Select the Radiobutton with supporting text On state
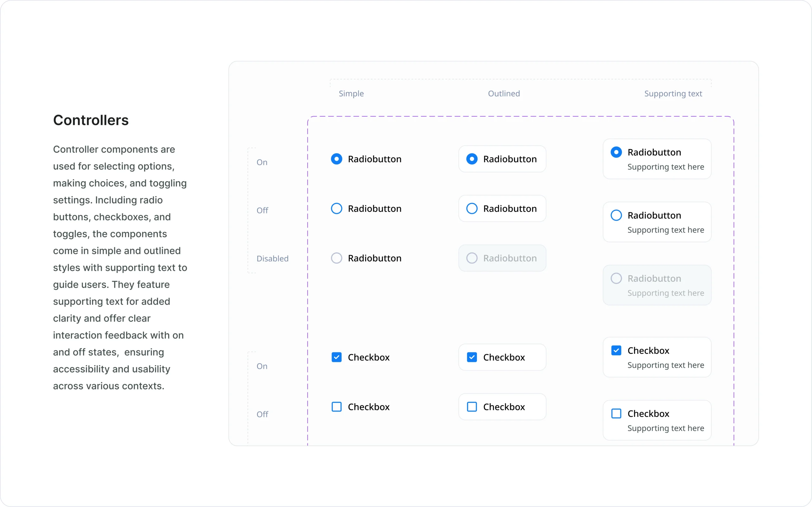 tap(616, 152)
